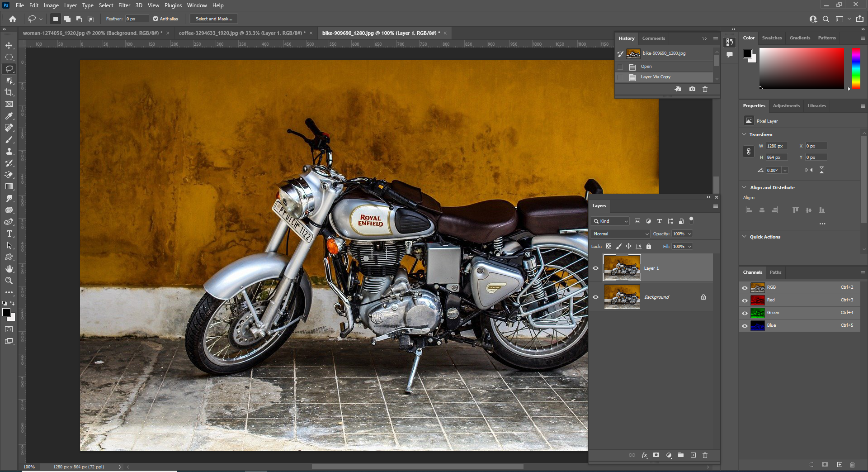Delete layer using Layers panel trash icon
This screenshot has width=868, height=472.
(x=705, y=455)
